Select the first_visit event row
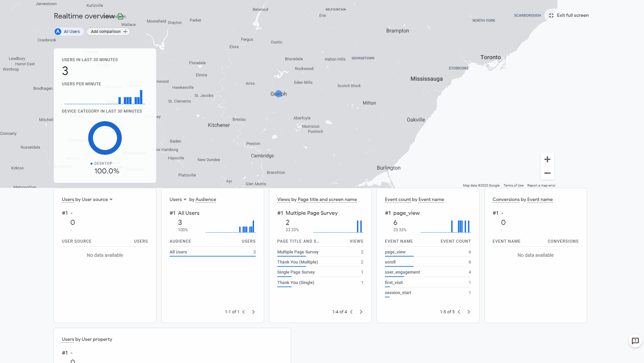 point(428,283)
